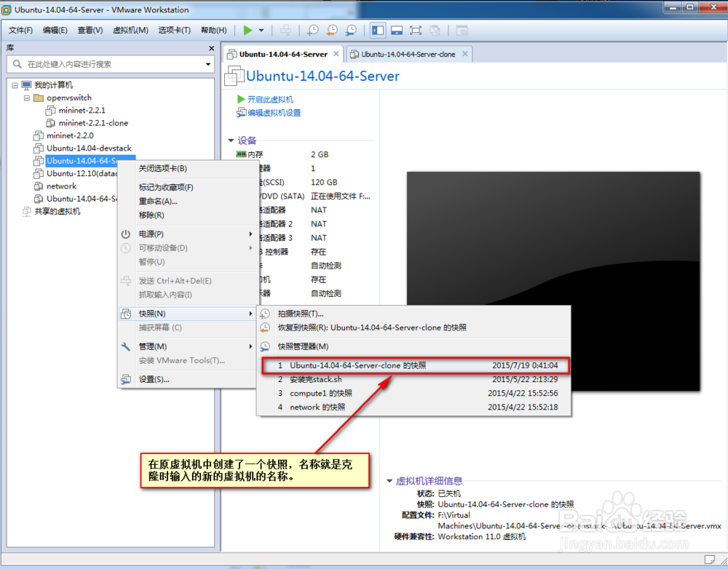Open the 编辑(E) menu
728x569 pixels.
pyautogui.click(x=55, y=30)
